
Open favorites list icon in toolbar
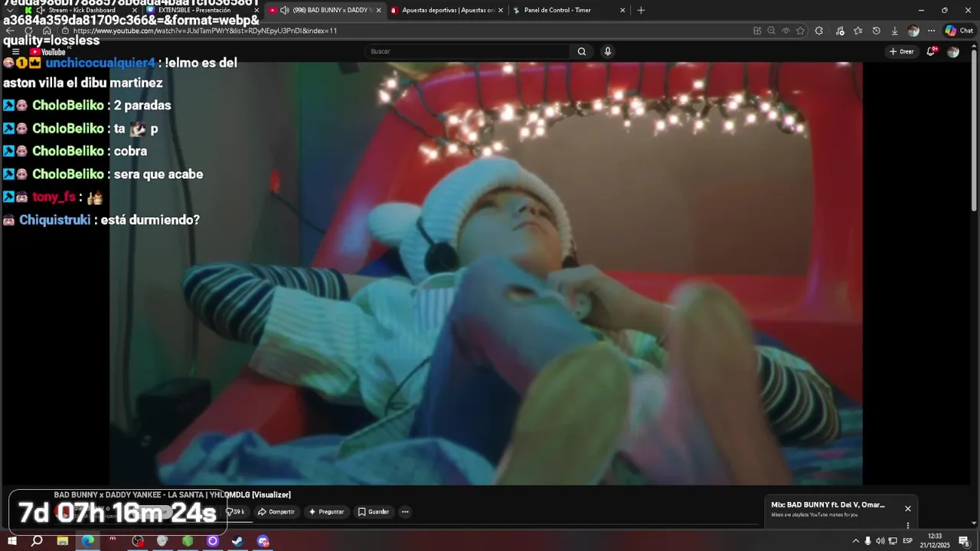click(x=857, y=31)
